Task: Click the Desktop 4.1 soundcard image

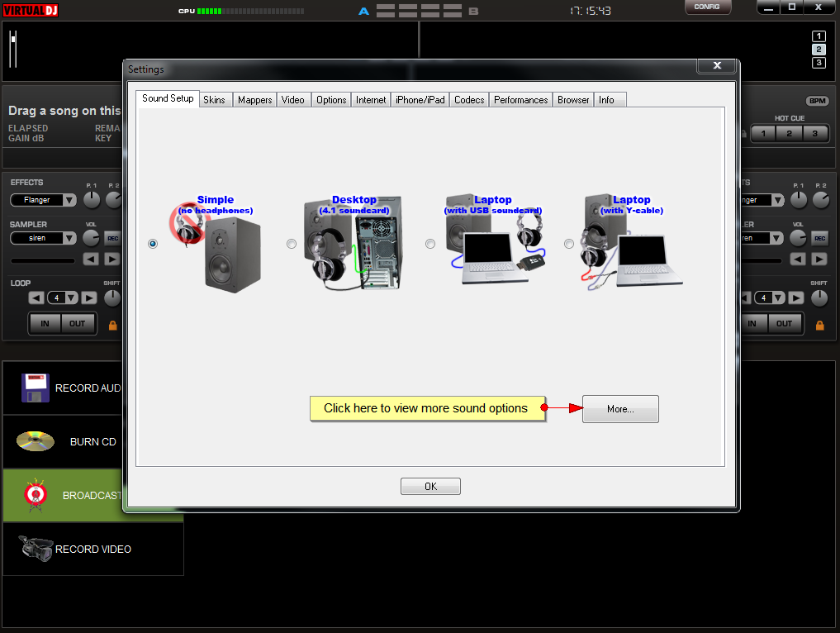Action: point(355,243)
